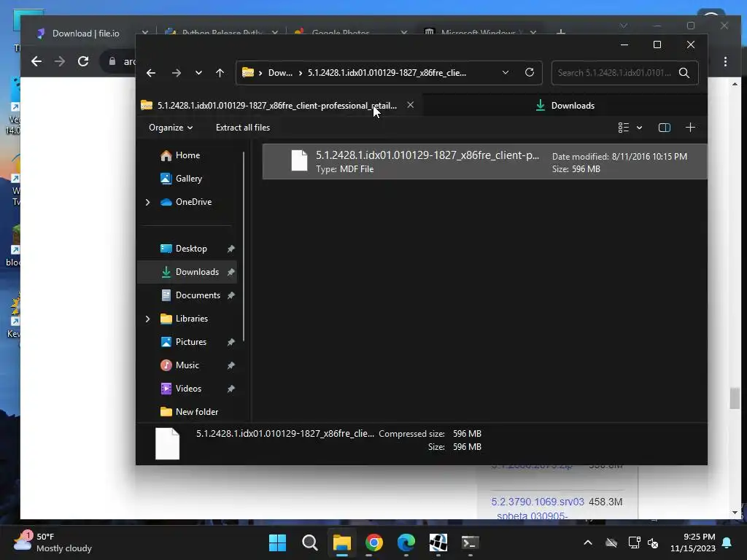Switch to the Downloads tab

pos(565,105)
